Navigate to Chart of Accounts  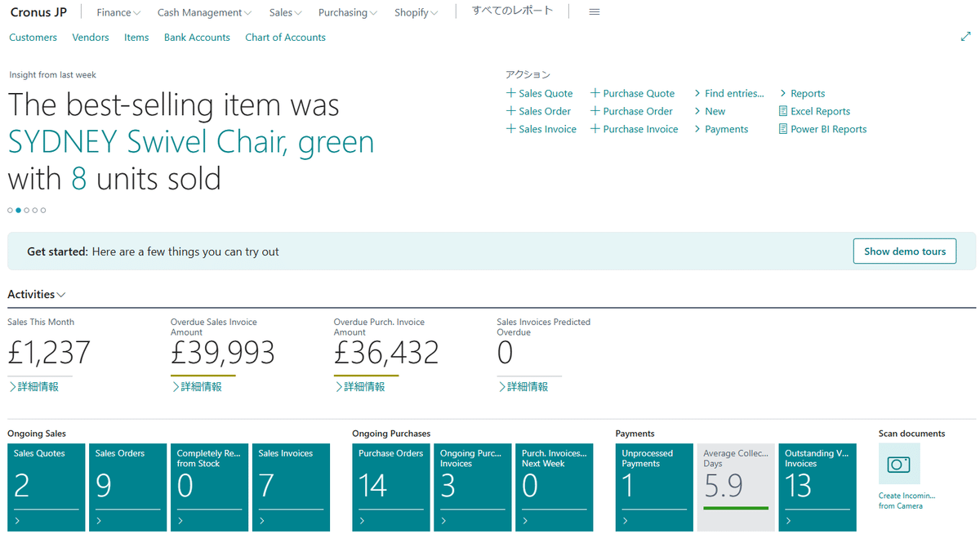285,38
